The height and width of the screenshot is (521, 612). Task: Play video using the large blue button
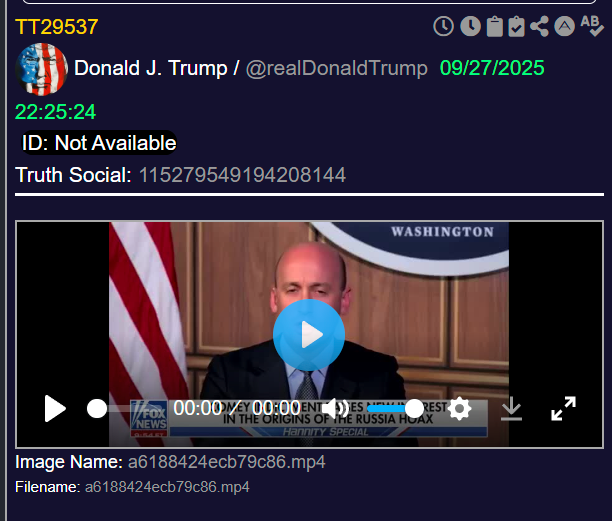coord(309,335)
